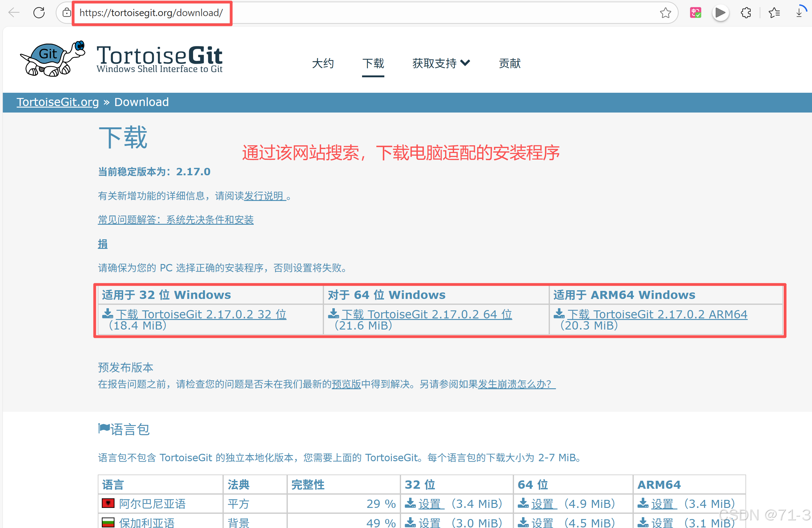Image resolution: width=812 pixels, height=528 pixels.
Task: Open the TortoiseGit.org breadcrumb link
Action: tap(58, 102)
